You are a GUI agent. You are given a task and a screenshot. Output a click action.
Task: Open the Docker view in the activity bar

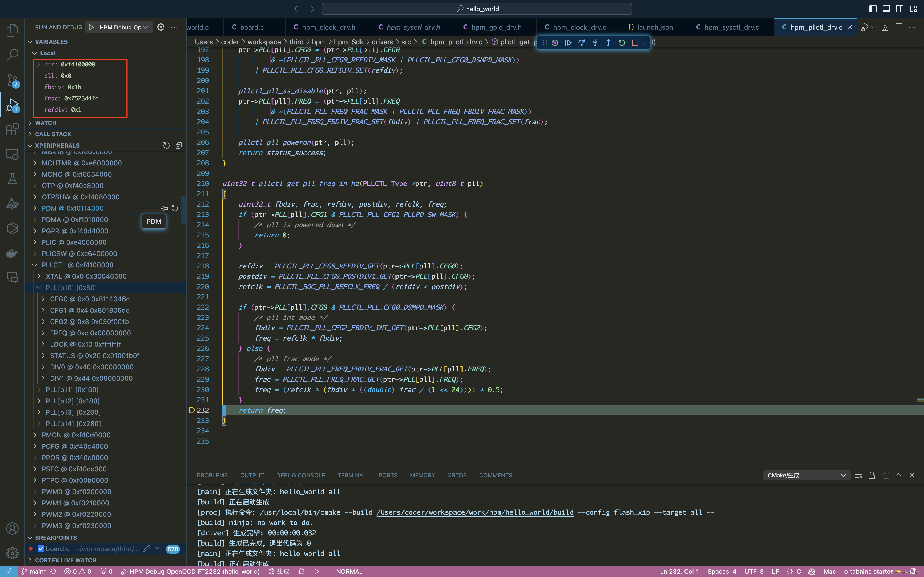tap(12, 253)
